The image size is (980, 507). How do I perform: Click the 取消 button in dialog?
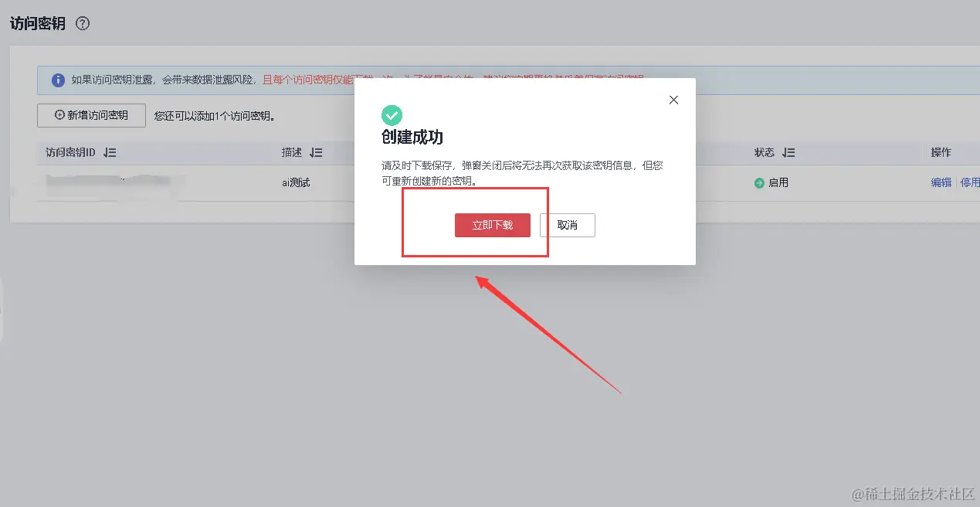[x=567, y=225]
